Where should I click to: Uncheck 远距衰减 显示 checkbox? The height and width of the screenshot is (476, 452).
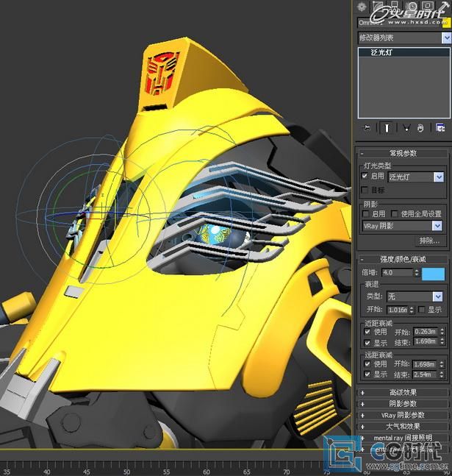(x=367, y=374)
